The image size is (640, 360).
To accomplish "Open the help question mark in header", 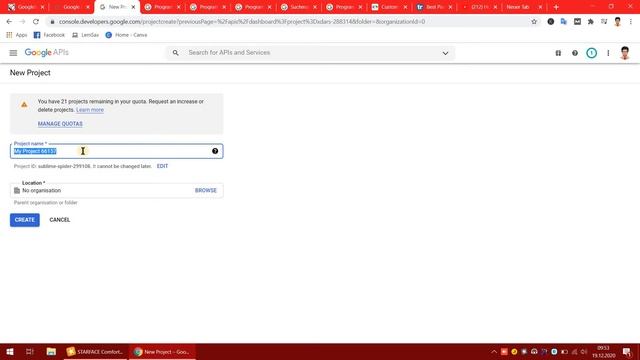I will [575, 53].
